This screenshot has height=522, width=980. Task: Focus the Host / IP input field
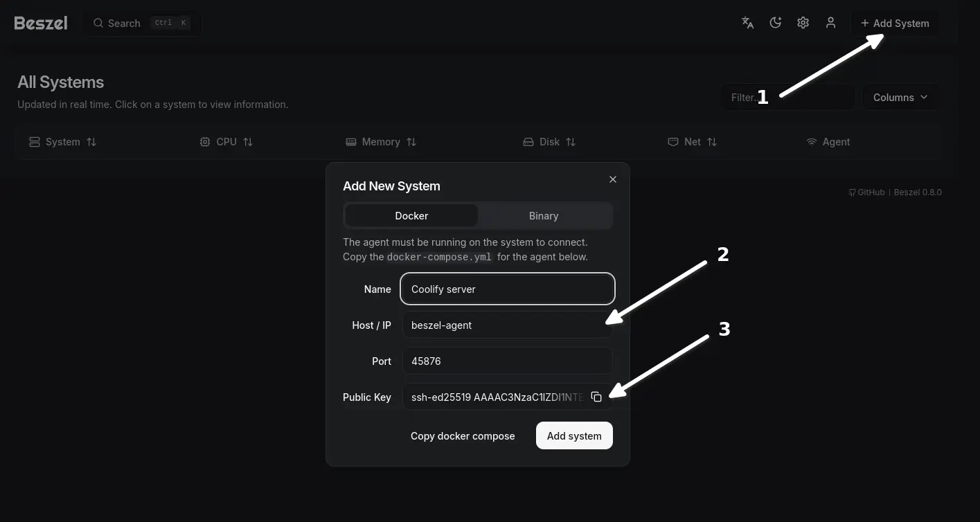[x=507, y=325]
